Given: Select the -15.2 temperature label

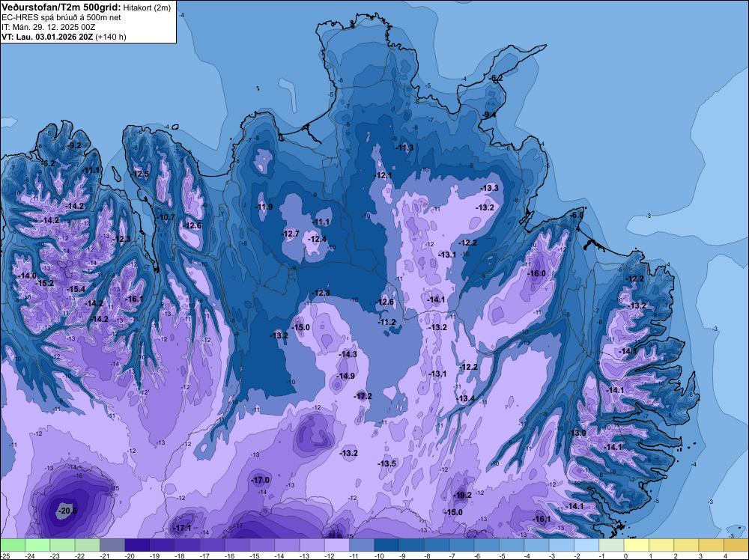Looking at the screenshot, I should click(x=45, y=283).
